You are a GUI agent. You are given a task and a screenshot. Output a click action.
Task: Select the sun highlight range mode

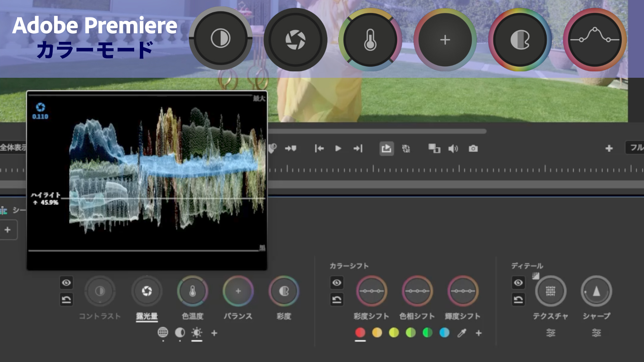click(x=197, y=333)
